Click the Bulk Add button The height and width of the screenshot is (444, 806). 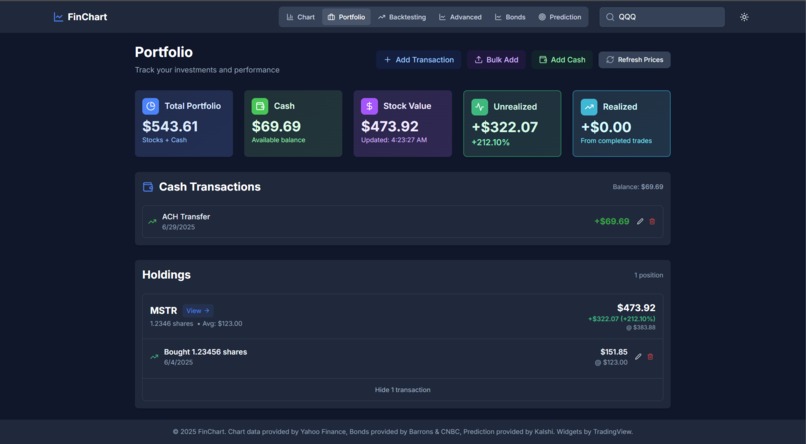click(496, 60)
